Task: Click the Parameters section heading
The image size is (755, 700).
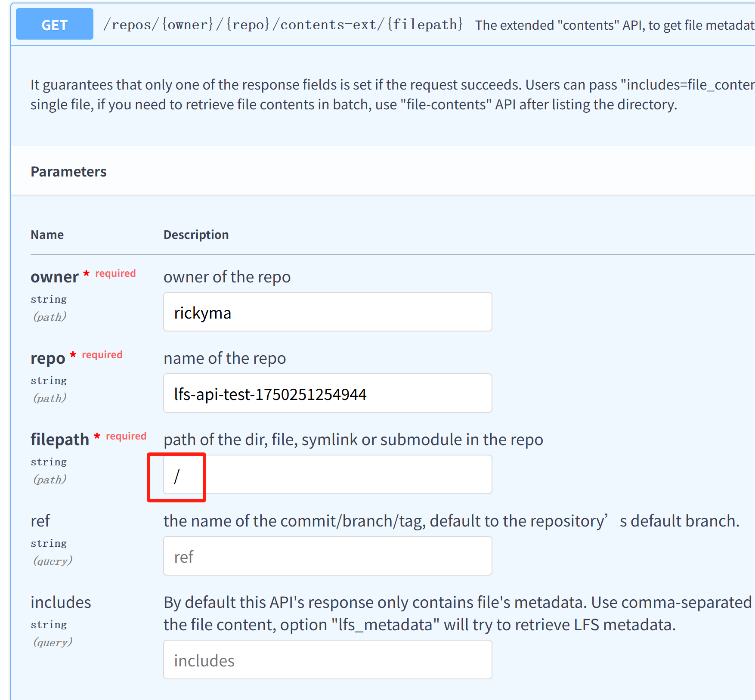Action: click(68, 172)
